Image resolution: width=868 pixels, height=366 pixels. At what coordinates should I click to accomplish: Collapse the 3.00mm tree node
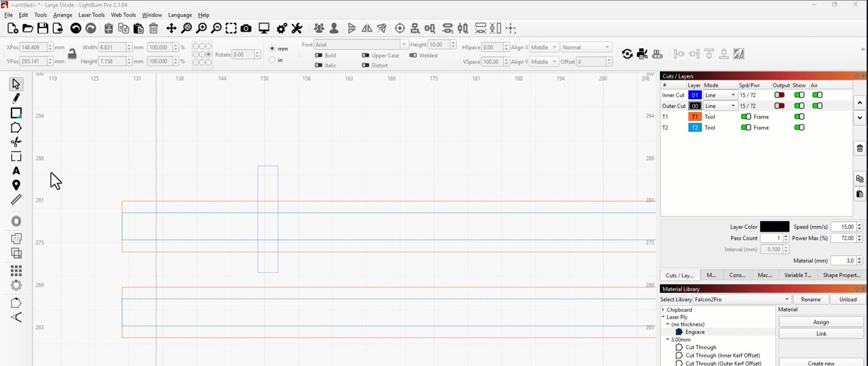(x=668, y=339)
